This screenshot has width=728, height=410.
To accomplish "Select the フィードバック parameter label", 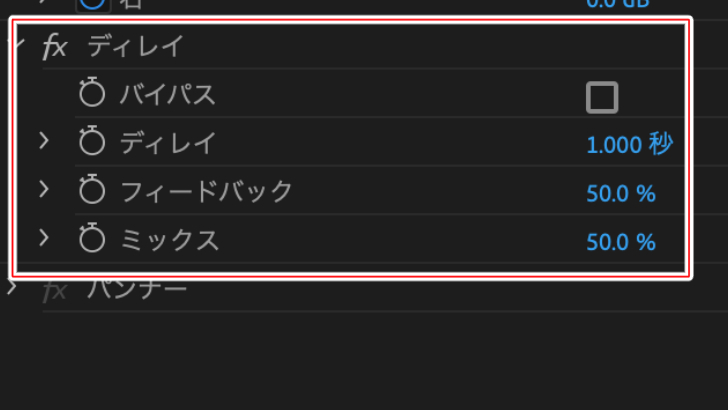I will (x=206, y=191).
